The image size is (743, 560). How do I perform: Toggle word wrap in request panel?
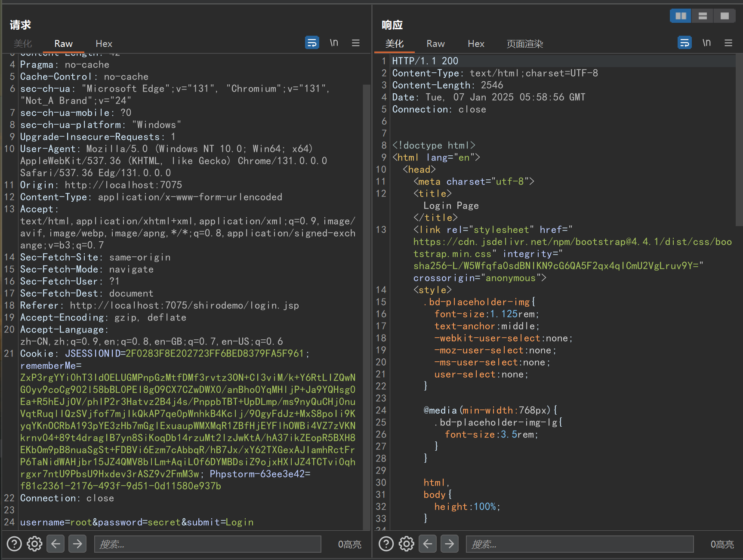312,43
